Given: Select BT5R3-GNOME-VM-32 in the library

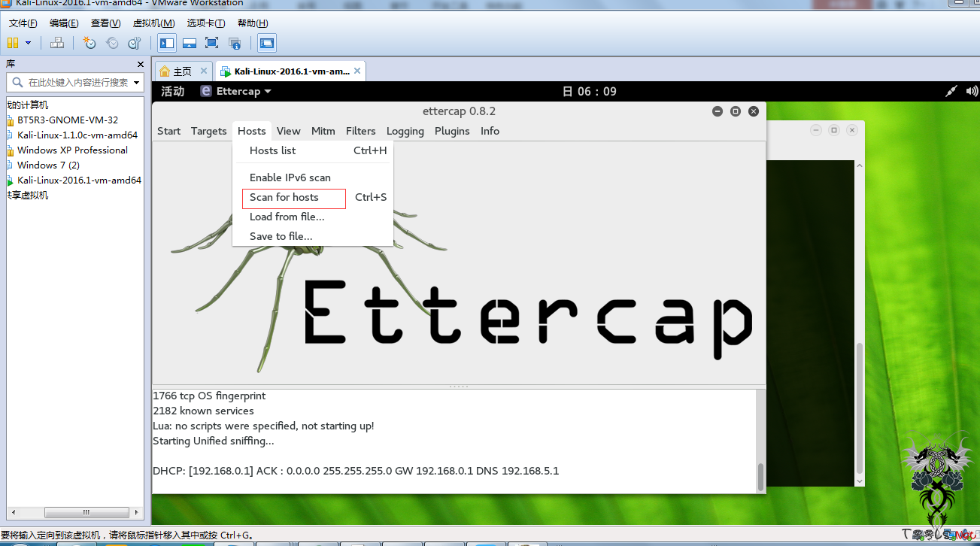Looking at the screenshot, I should tap(68, 120).
